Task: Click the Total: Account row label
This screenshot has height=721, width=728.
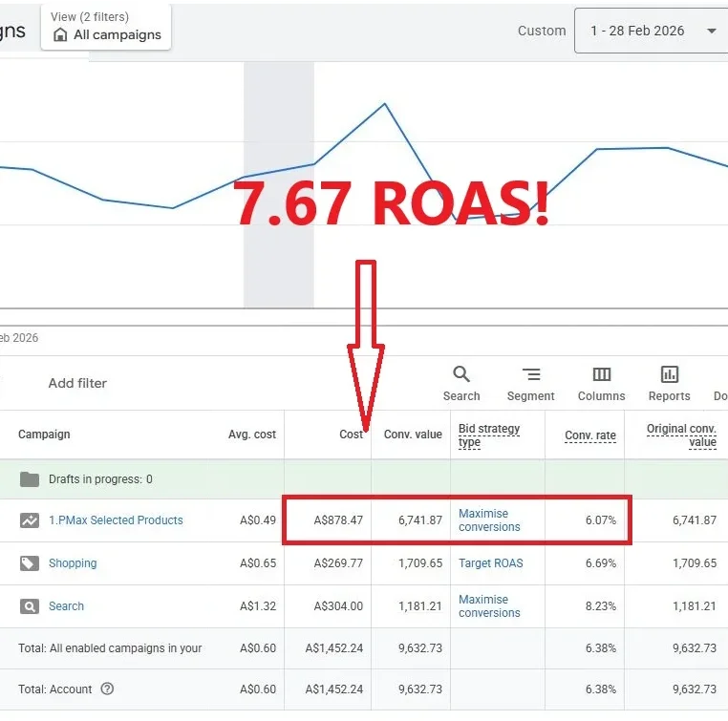Action: click(x=54, y=689)
